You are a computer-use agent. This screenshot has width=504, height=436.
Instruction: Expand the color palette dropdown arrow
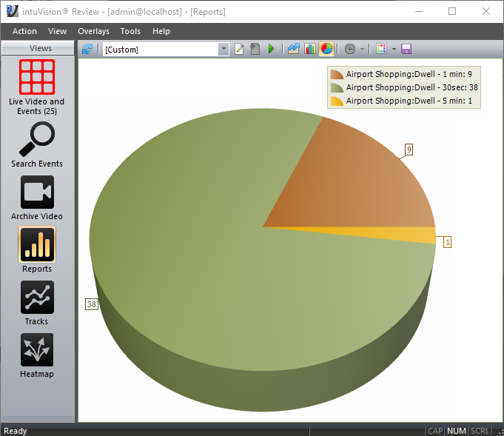coord(394,49)
